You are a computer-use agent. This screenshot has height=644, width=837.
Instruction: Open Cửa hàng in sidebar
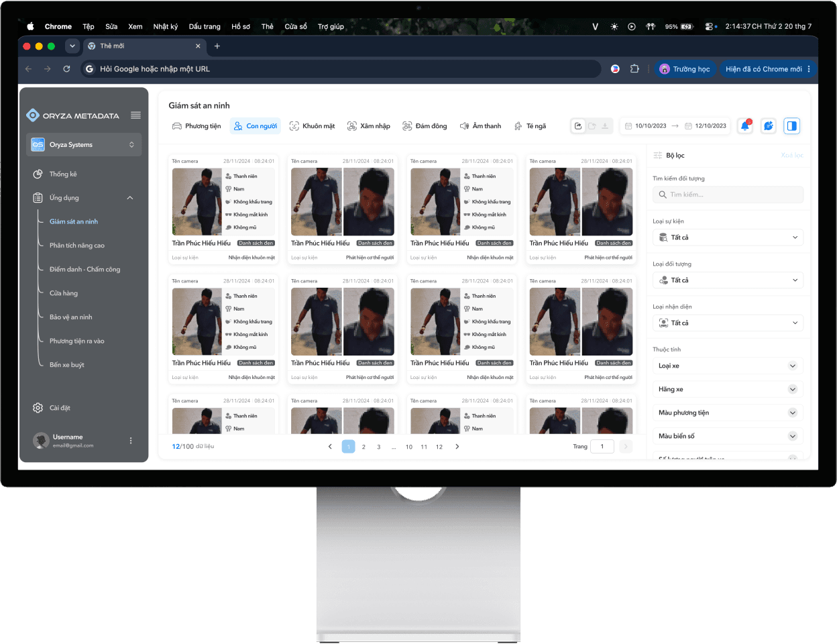click(x=64, y=293)
